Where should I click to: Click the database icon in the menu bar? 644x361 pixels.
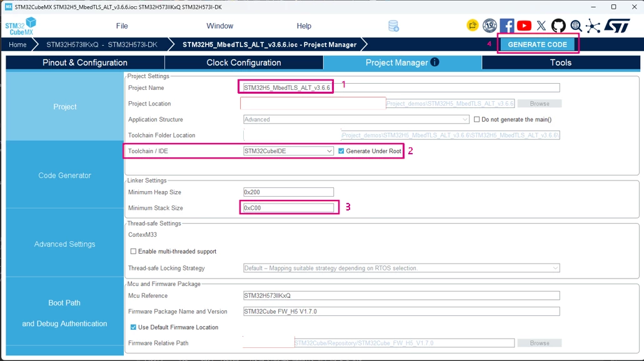[x=393, y=26]
